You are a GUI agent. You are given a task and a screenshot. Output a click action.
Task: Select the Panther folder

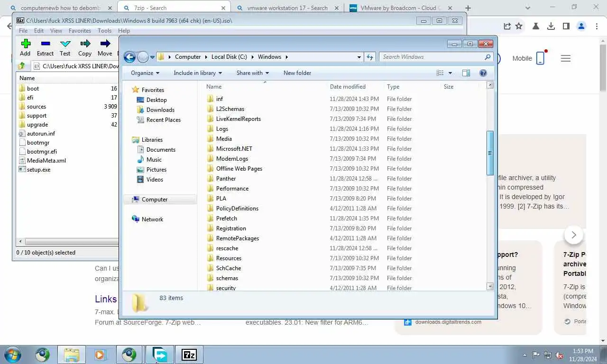point(226,179)
